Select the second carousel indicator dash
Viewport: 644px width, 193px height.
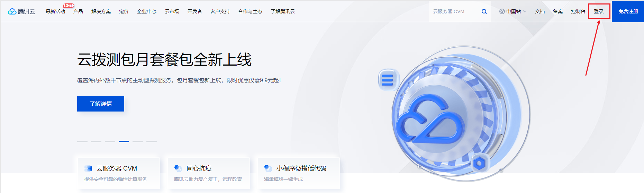[96, 142]
